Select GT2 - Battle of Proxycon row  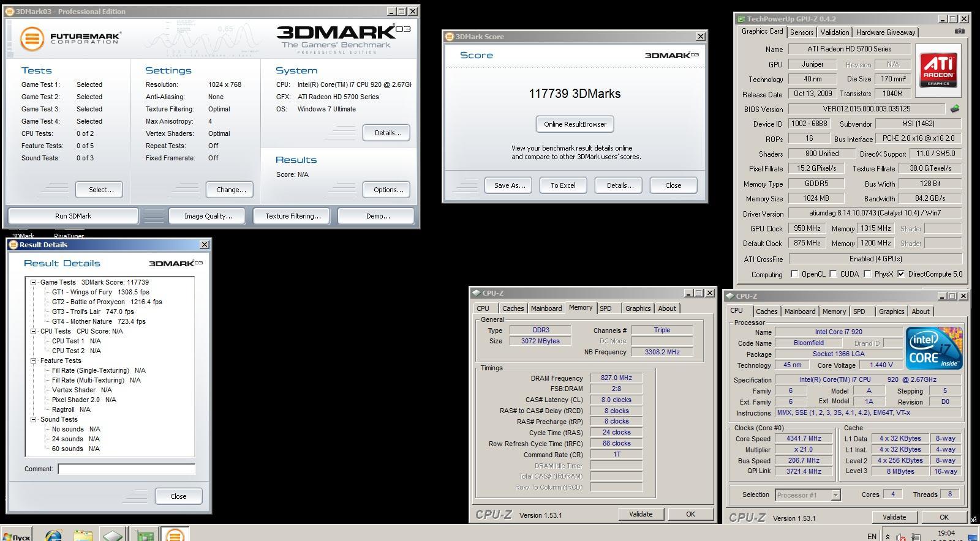[107, 302]
